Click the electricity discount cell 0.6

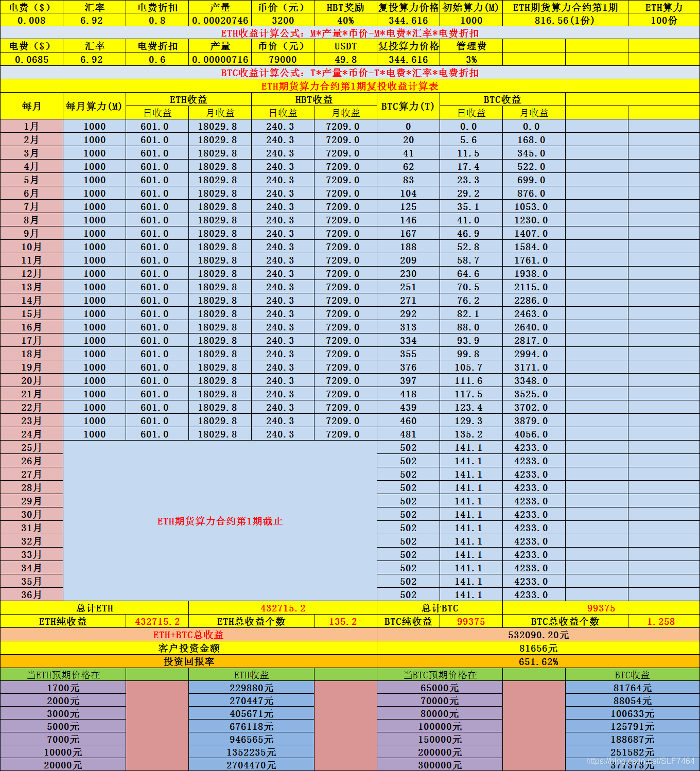(x=157, y=60)
